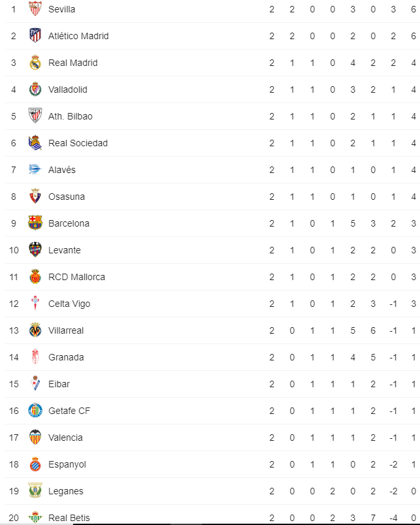Click the Villarreal yellow crest icon

[x=35, y=330]
